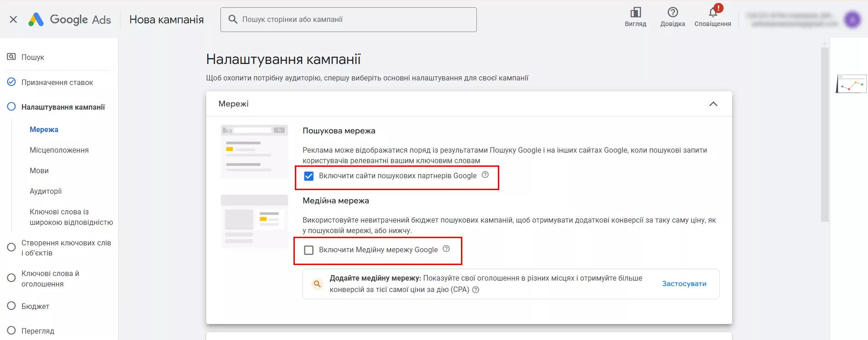The height and width of the screenshot is (340, 868).
Task: Click the Медійна мережа illustration
Action: 255,221
